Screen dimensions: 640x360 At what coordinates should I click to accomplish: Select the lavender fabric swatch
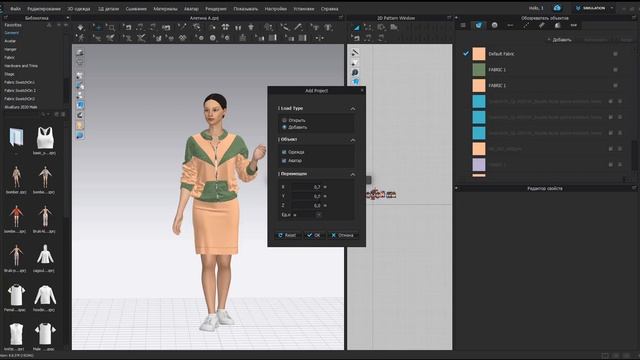tap(479, 165)
